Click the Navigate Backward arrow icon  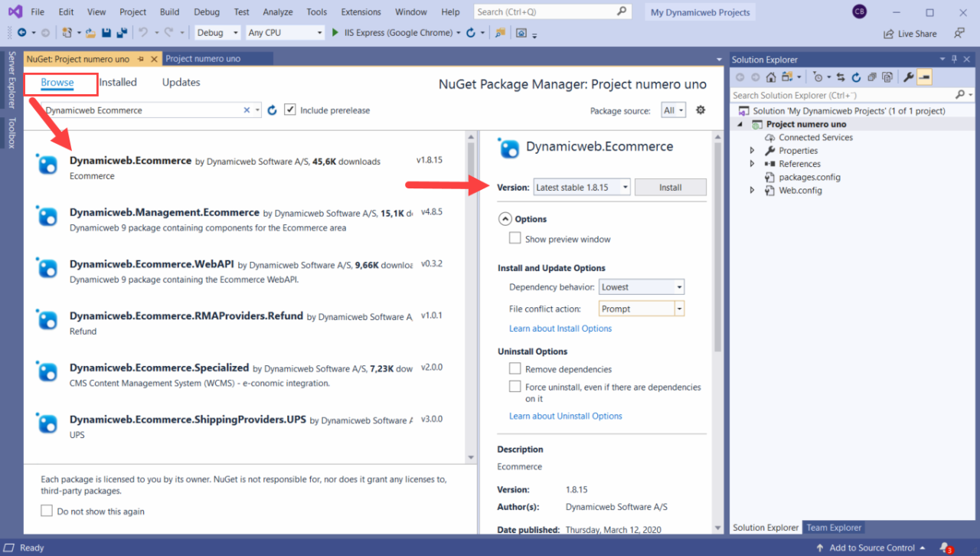pos(21,33)
